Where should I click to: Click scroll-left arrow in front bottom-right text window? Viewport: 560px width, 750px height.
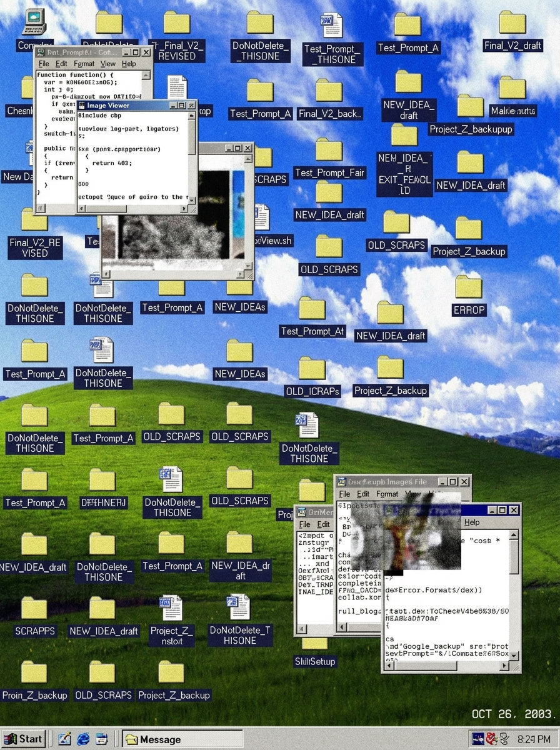click(389, 665)
